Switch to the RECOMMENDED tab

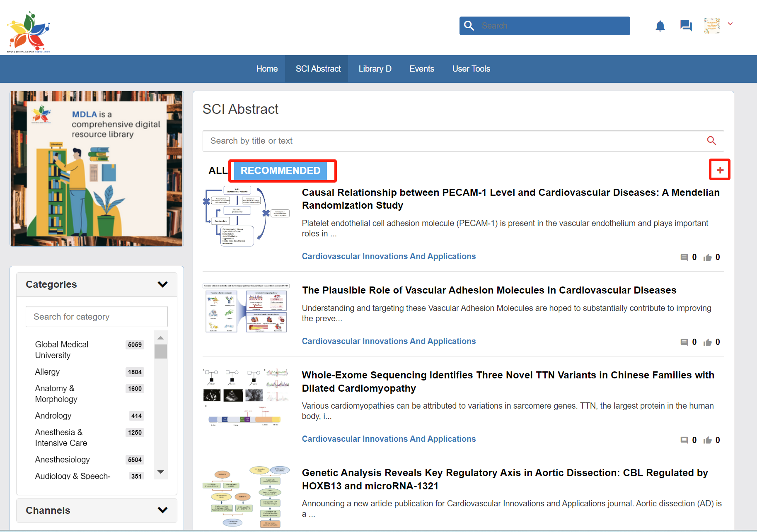pyautogui.click(x=281, y=171)
